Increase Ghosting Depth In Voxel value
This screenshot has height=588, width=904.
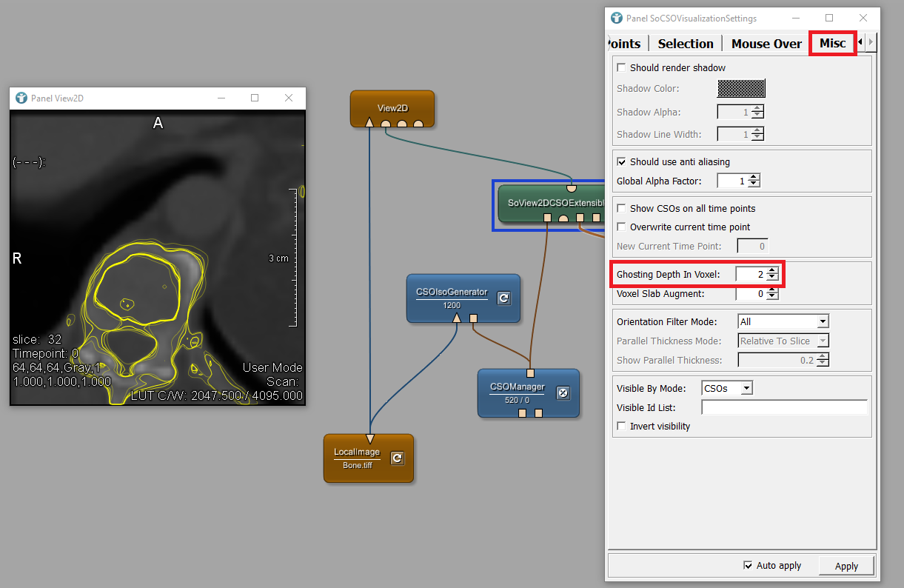tap(772, 271)
